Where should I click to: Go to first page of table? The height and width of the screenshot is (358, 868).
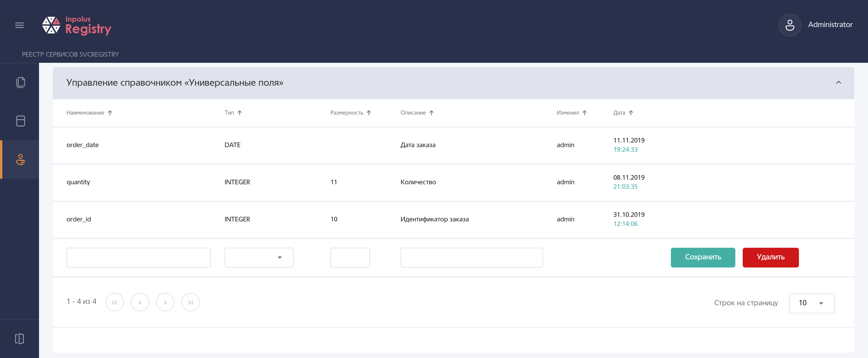[115, 302]
